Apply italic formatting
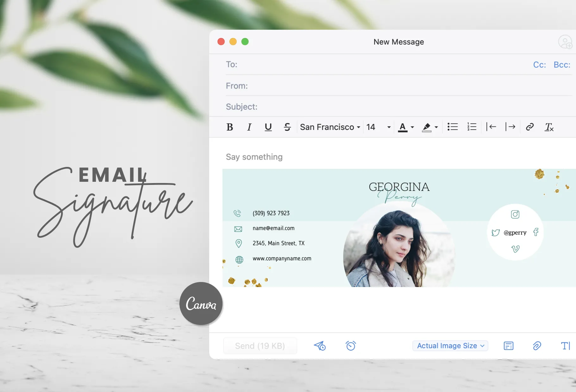This screenshot has height=392, width=576. tap(249, 127)
